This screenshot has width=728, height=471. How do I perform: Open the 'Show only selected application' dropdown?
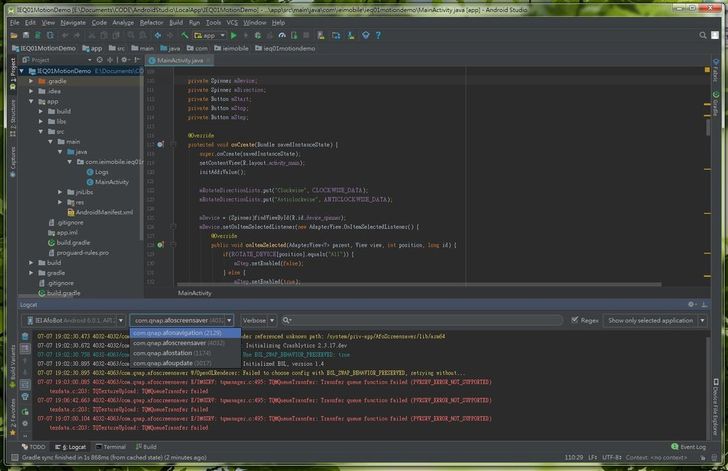656,321
